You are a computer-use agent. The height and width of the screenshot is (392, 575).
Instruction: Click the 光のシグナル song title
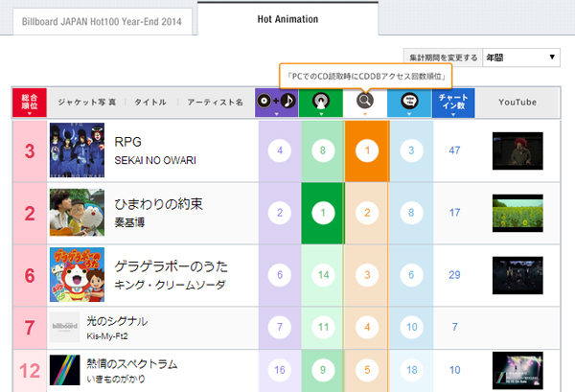(x=148, y=321)
